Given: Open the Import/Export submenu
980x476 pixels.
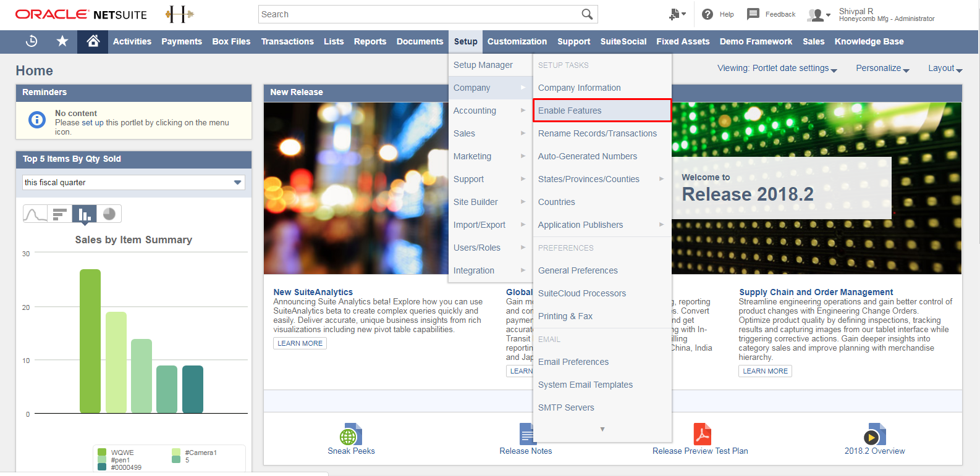Looking at the screenshot, I should coord(490,225).
